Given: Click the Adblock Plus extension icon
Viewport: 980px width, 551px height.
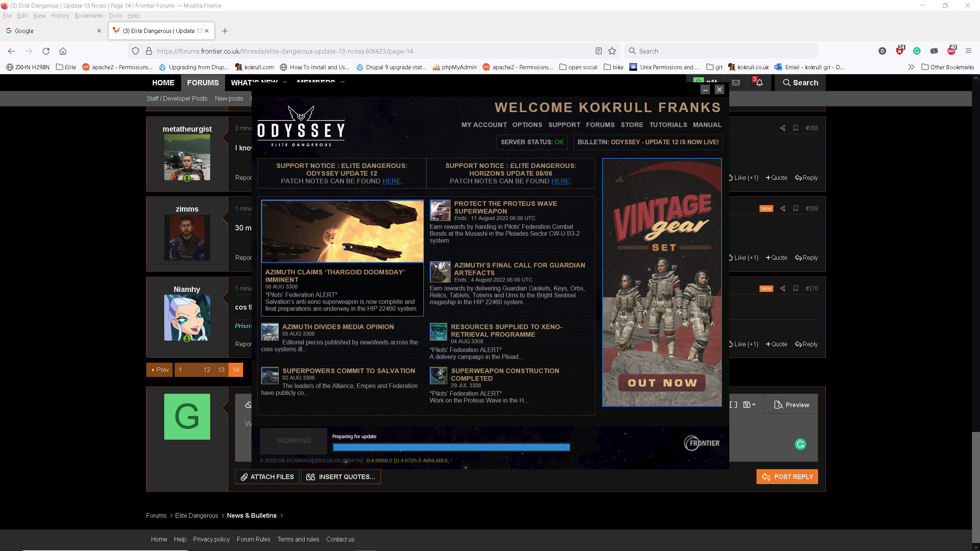Looking at the screenshot, I should [x=951, y=51].
